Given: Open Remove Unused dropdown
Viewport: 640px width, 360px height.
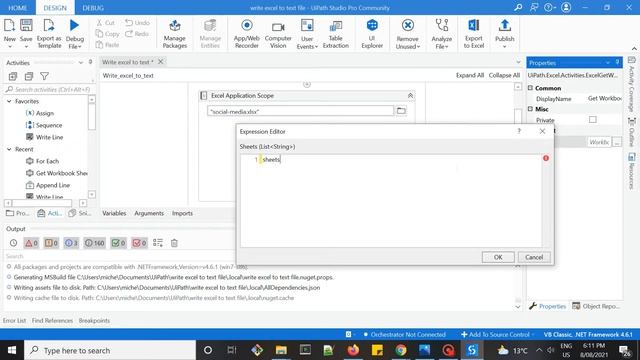Looking at the screenshot, I should point(418,47).
